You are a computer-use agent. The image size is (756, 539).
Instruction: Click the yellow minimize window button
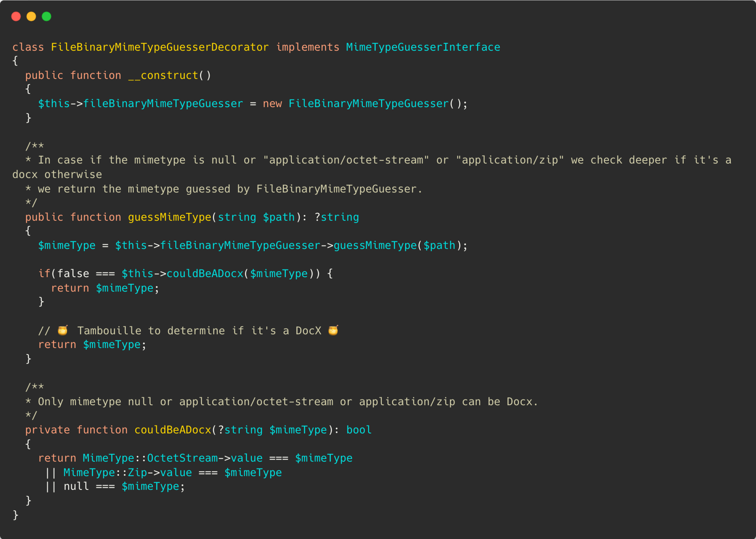tap(31, 16)
